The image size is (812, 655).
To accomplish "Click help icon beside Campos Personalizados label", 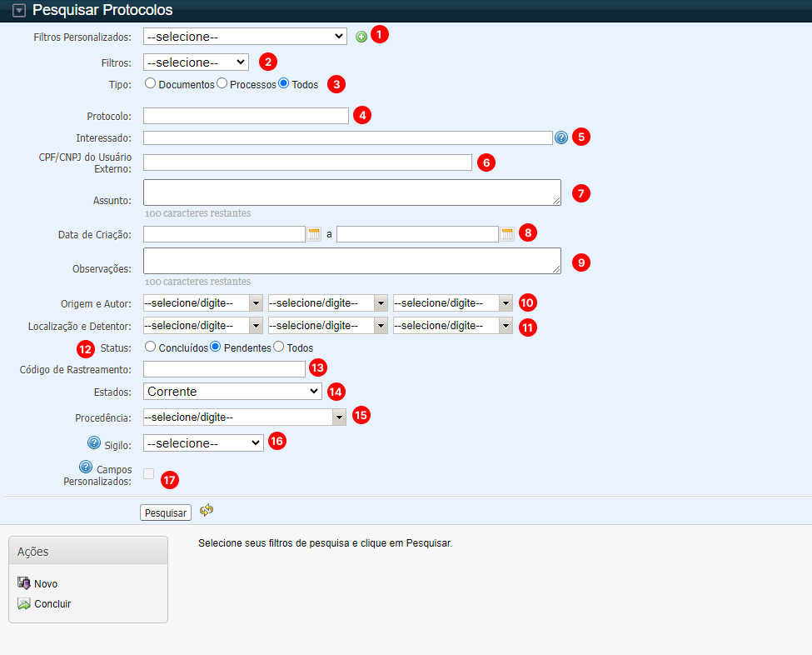I will 86,467.
